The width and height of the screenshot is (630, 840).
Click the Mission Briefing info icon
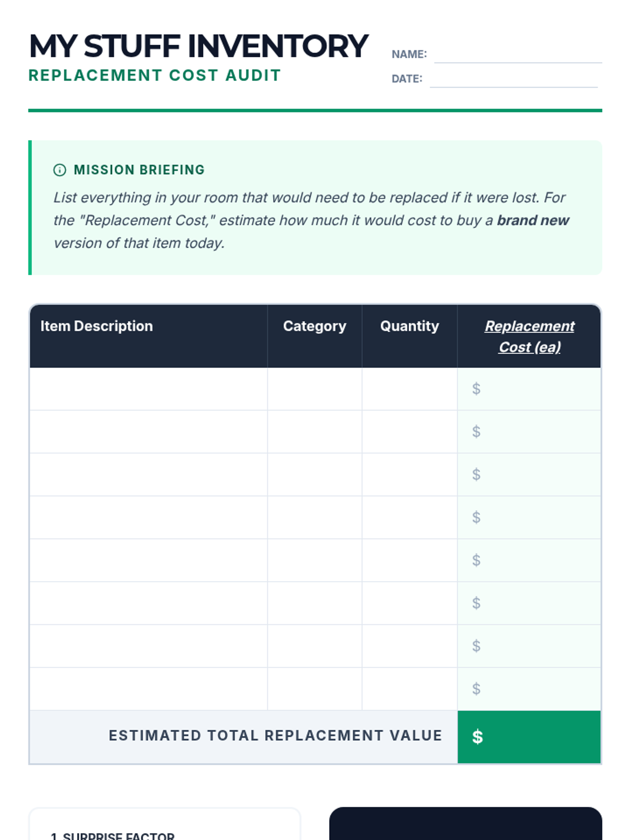[x=60, y=170]
